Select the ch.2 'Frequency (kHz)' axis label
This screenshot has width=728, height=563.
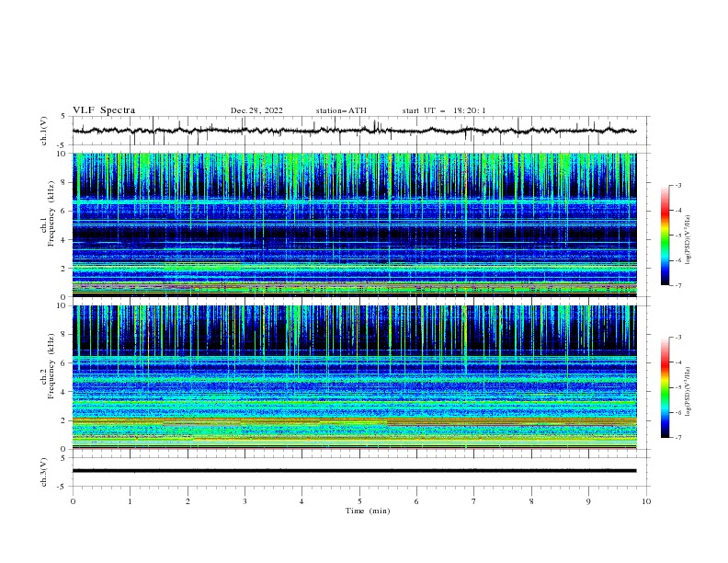pyautogui.click(x=51, y=366)
